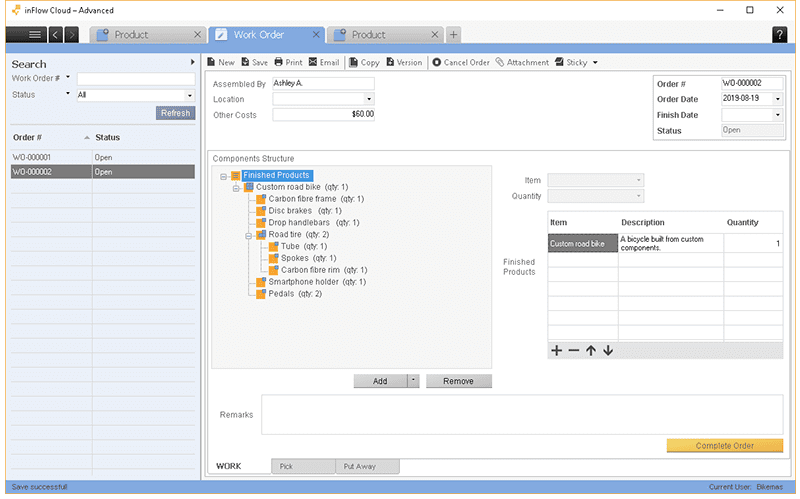800x499 pixels.
Task: Click the Remarks text area
Action: 522,414
